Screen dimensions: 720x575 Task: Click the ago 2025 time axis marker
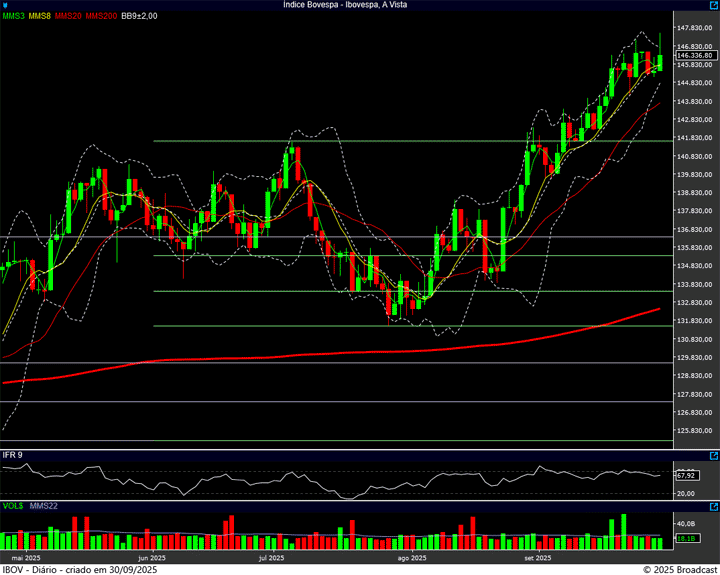coord(412,557)
